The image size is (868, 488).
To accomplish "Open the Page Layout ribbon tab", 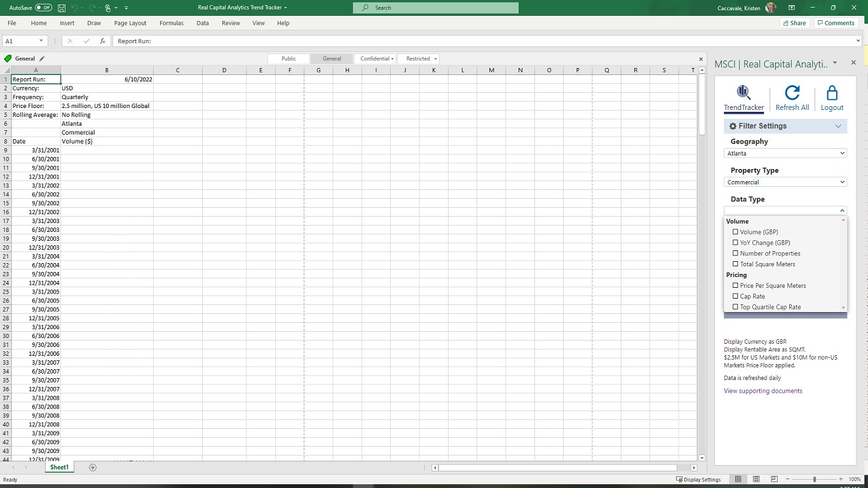I will [x=130, y=23].
